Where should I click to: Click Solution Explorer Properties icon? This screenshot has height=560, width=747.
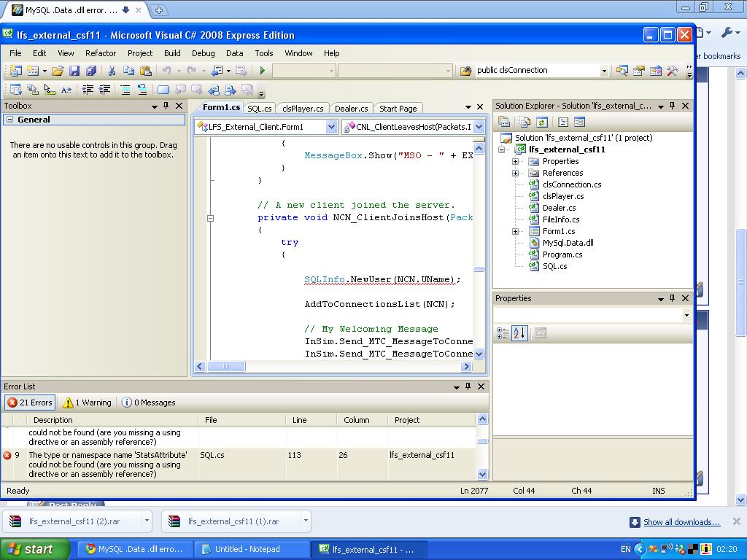tap(504, 122)
